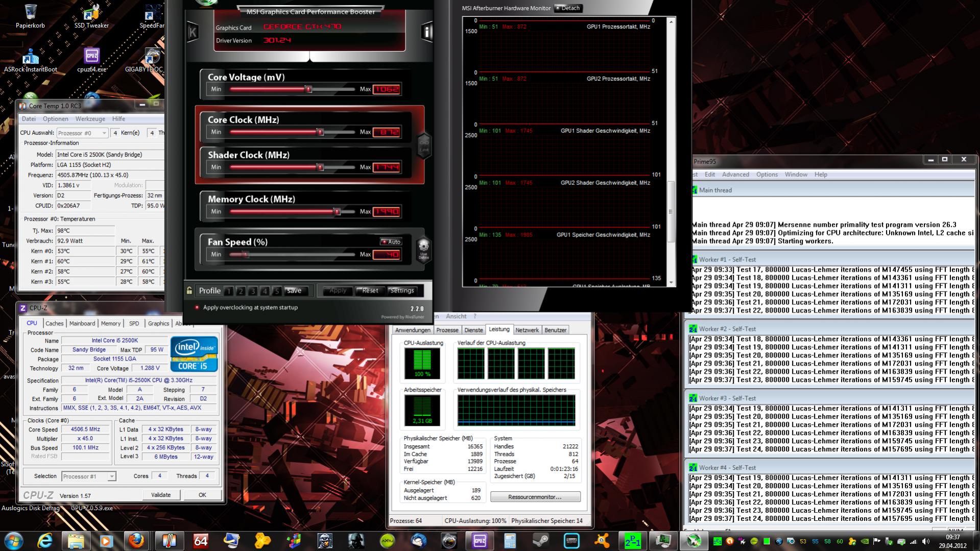
Task: Click the Afterburner profile lock icon
Action: (x=189, y=291)
